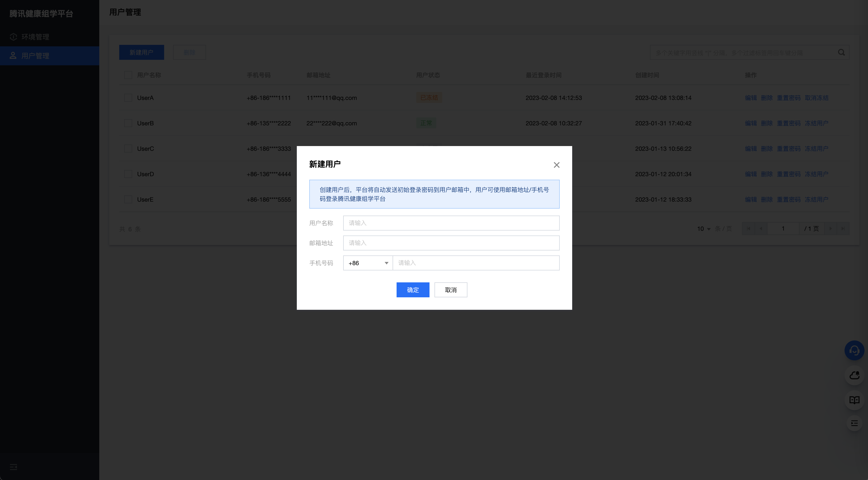Click the 用户名称 input field
The height and width of the screenshot is (480, 868).
click(451, 223)
